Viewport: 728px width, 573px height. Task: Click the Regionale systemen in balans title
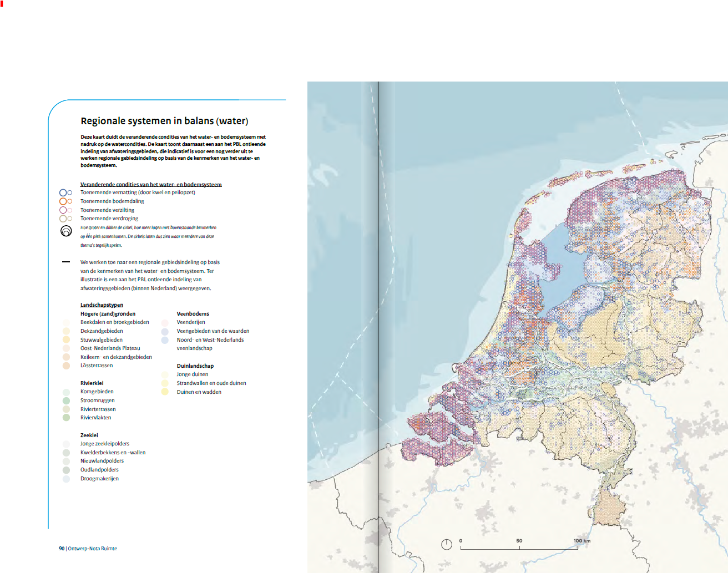pyautogui.click(x=164, y=121)
